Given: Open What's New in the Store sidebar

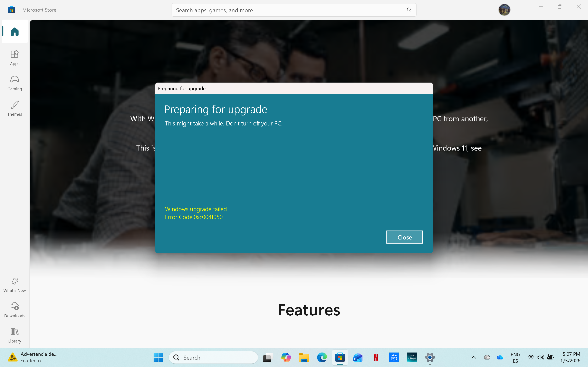Looking at the screenshot, I should [x=14, y=284].
